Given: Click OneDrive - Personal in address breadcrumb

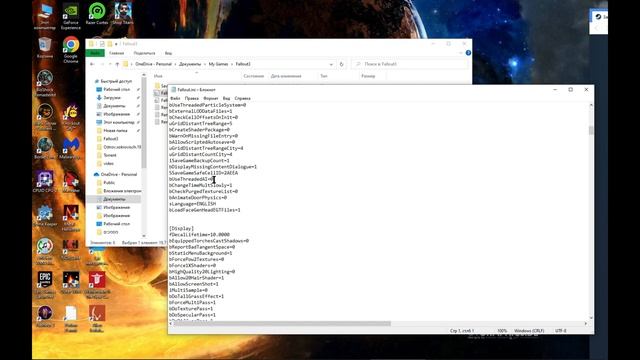Looking at the screenshot, I should [153, 64].
